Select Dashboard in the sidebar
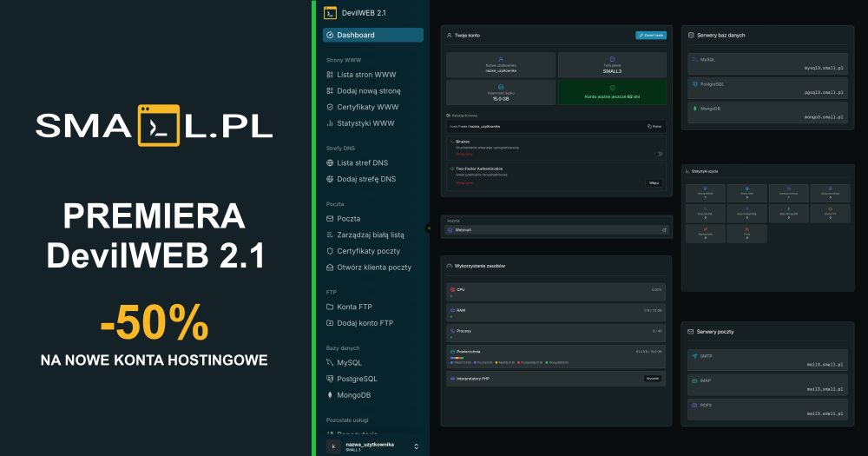The image size is (868, 456). 373,35
